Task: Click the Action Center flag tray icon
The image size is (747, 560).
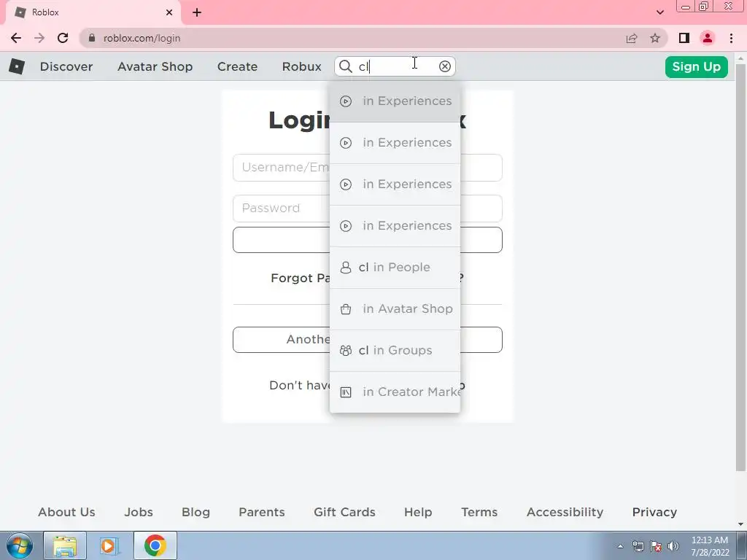Action: 656,546
